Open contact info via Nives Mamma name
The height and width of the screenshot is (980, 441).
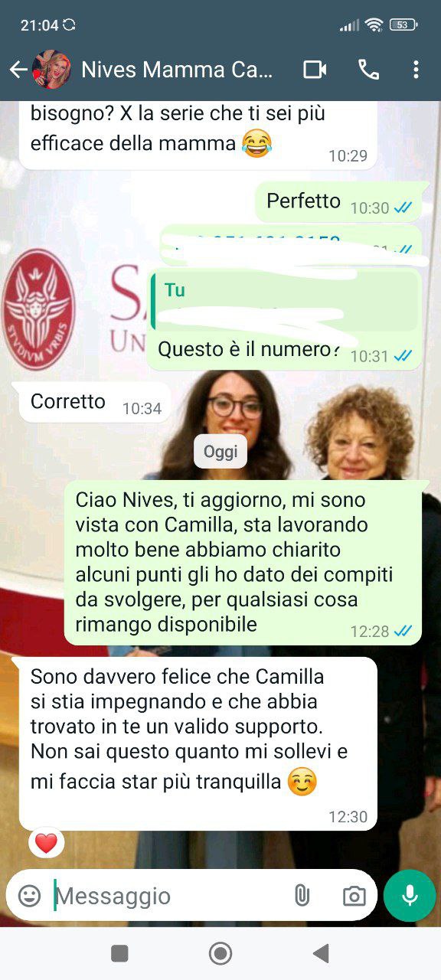point(177,70)
